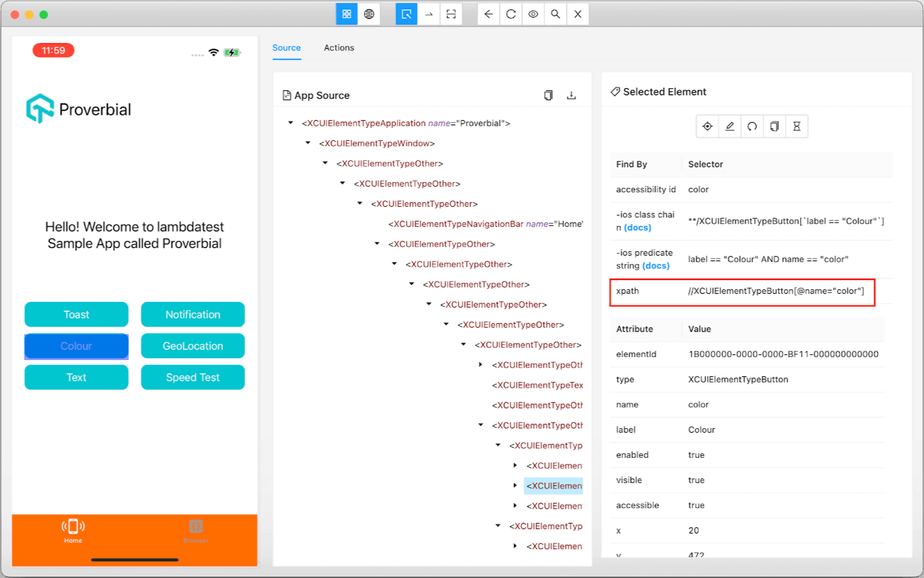Viewport: 924px width, 578px height.
Task: Refresh the app source
Action: [x=511, y=13]
